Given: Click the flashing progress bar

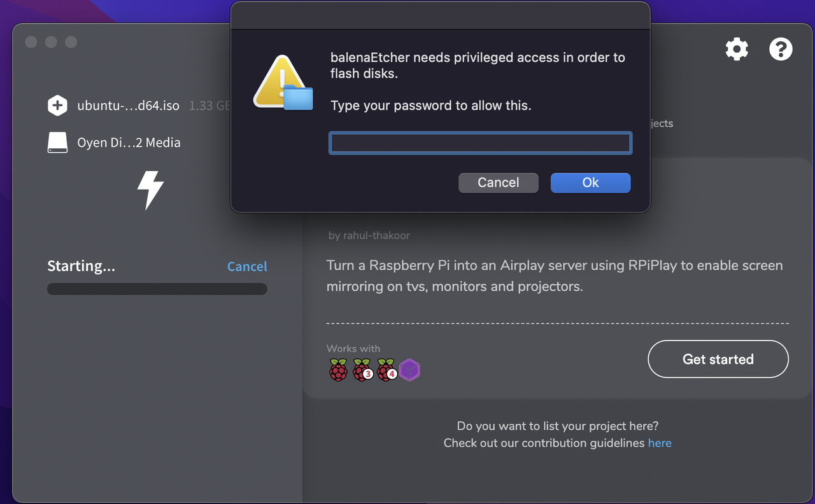Looking at the screenshot, I should [157, 288].
